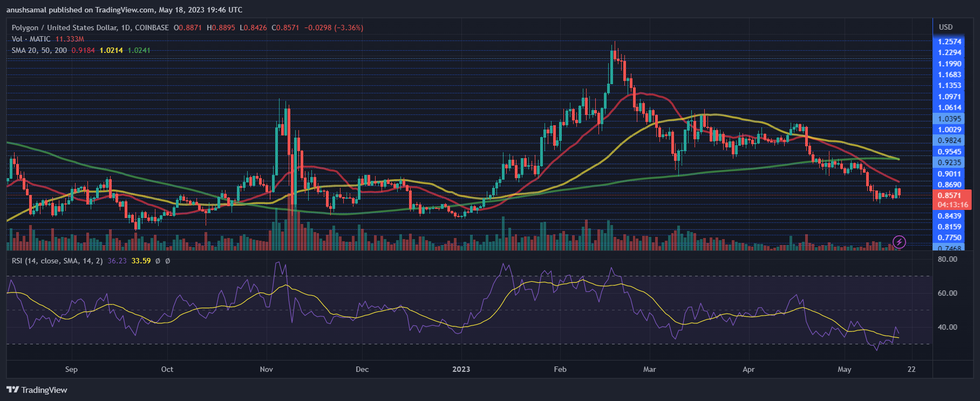Click the 0.8439 price axis label
Image resolution: width=980 pixels, height=401 pixels.
point(949,216)
